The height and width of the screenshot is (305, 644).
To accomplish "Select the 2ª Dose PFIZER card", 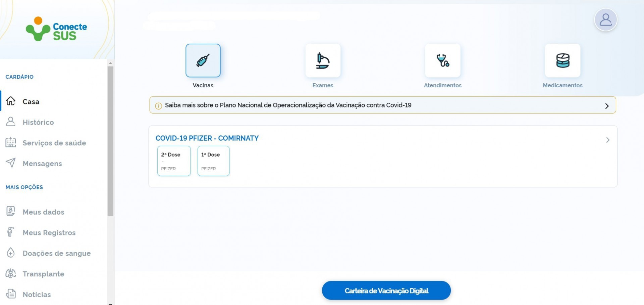I will (174, 161).
